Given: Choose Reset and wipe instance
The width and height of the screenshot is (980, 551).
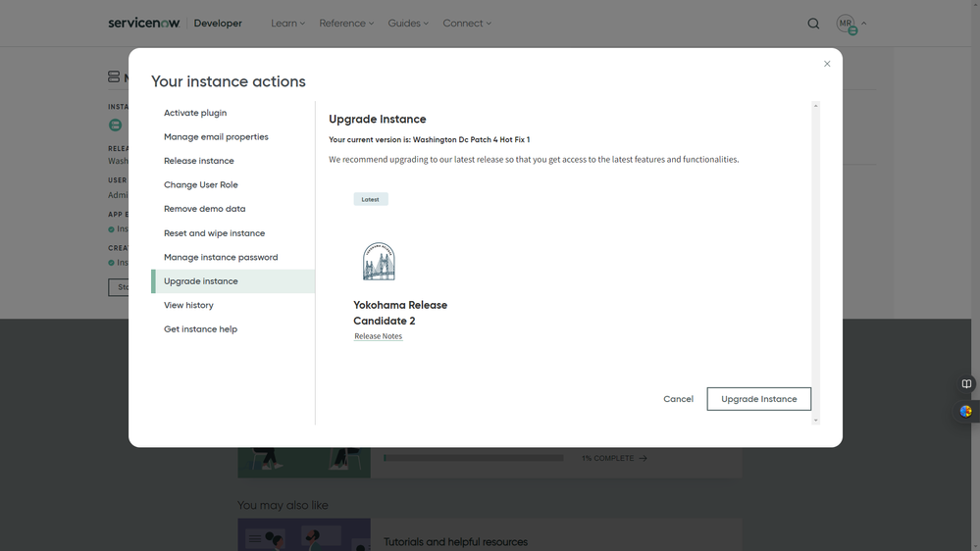Looking at the screenshot, I should (x=214, y=233).
